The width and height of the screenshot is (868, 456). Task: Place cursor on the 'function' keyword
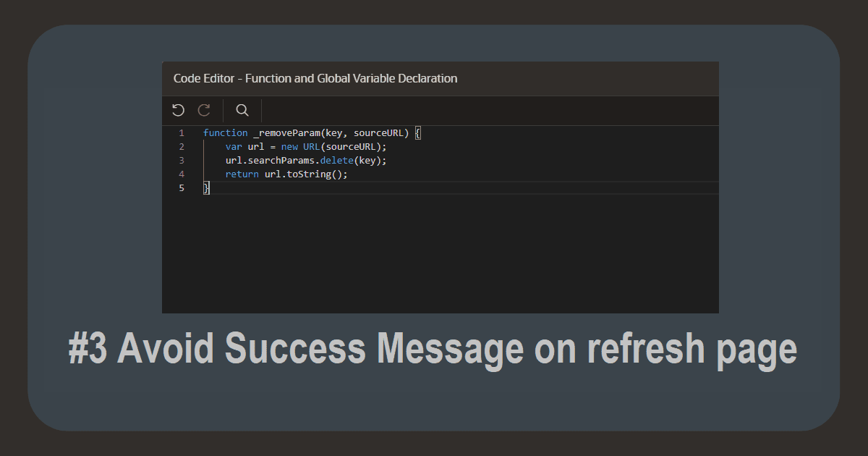tap(225, 133)
